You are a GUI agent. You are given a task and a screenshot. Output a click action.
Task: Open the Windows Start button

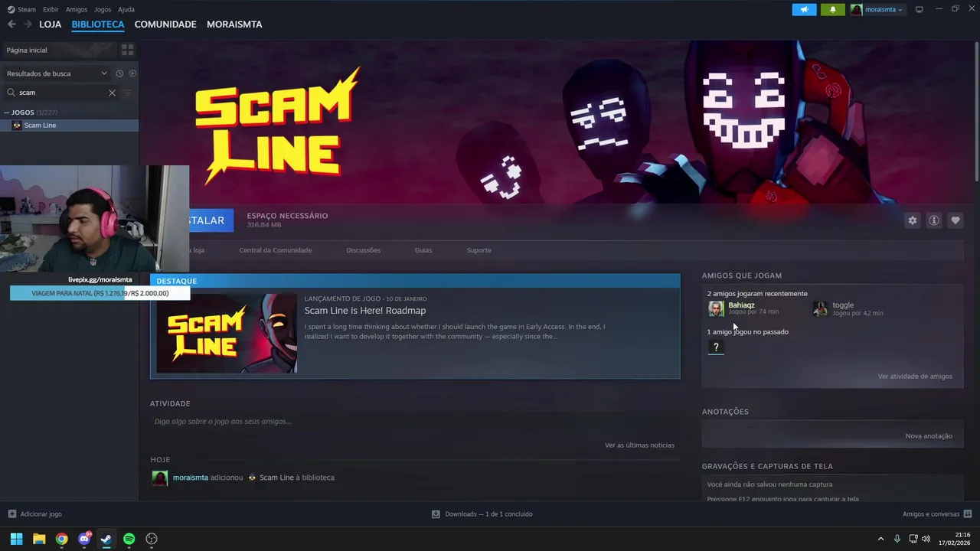click(16, 539)
